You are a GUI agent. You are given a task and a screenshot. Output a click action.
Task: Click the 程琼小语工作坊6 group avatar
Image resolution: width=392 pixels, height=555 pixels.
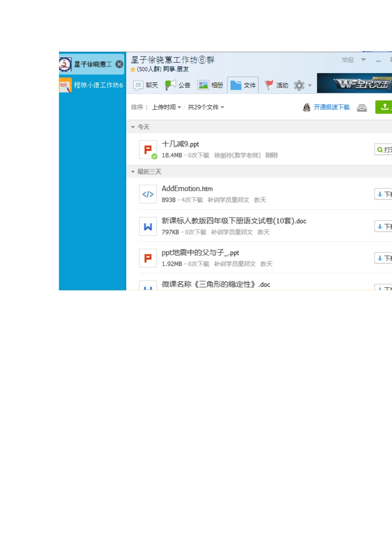point(65,85)
